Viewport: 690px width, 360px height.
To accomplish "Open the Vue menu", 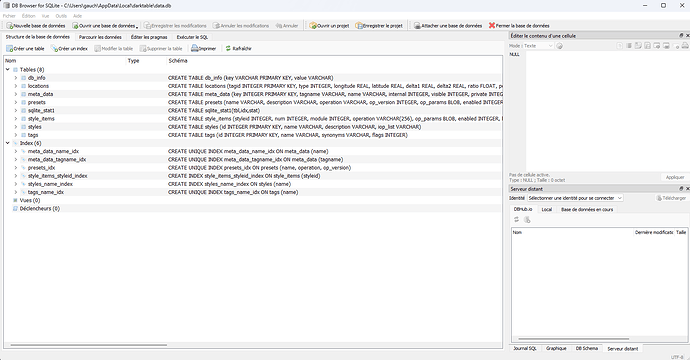I will pos(45,16).
